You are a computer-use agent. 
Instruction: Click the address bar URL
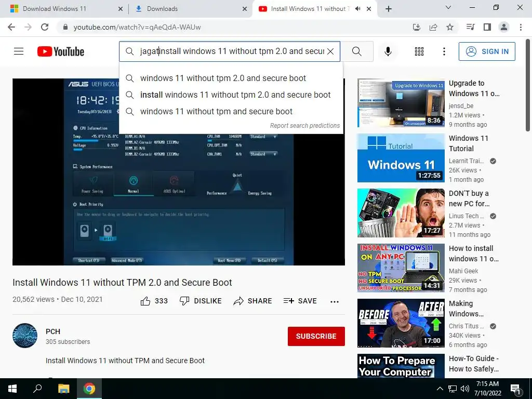[137, 27]
